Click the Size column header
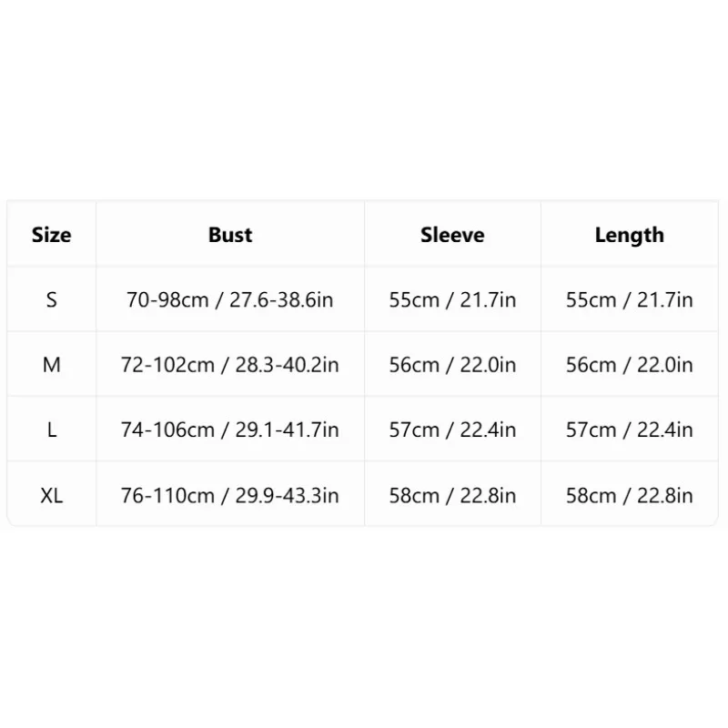The height and width of the screenshot is (728, 728). 52,235
